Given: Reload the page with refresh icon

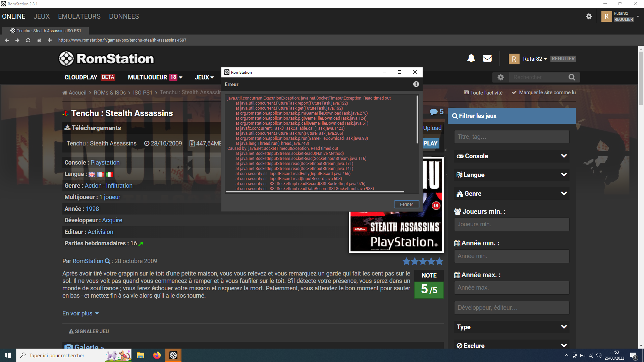Looking at the screenshot, I should click(28, 40).
